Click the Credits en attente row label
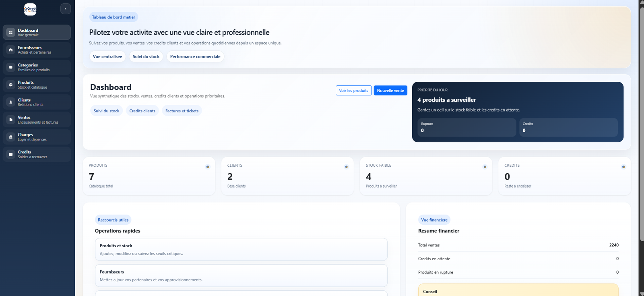 point(434,259)
